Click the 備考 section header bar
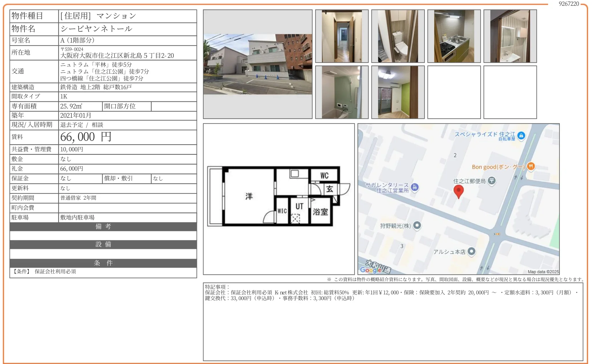The width and height of the screenshot is (592, 364). pyautogui.click(x=103, y=226)
